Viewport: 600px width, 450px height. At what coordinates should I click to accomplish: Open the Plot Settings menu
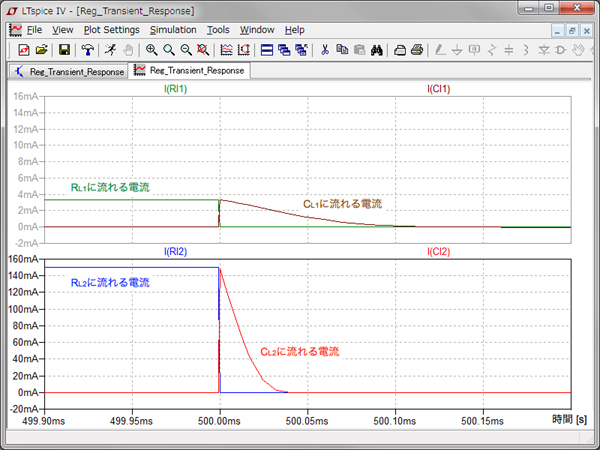pos(111,30)
